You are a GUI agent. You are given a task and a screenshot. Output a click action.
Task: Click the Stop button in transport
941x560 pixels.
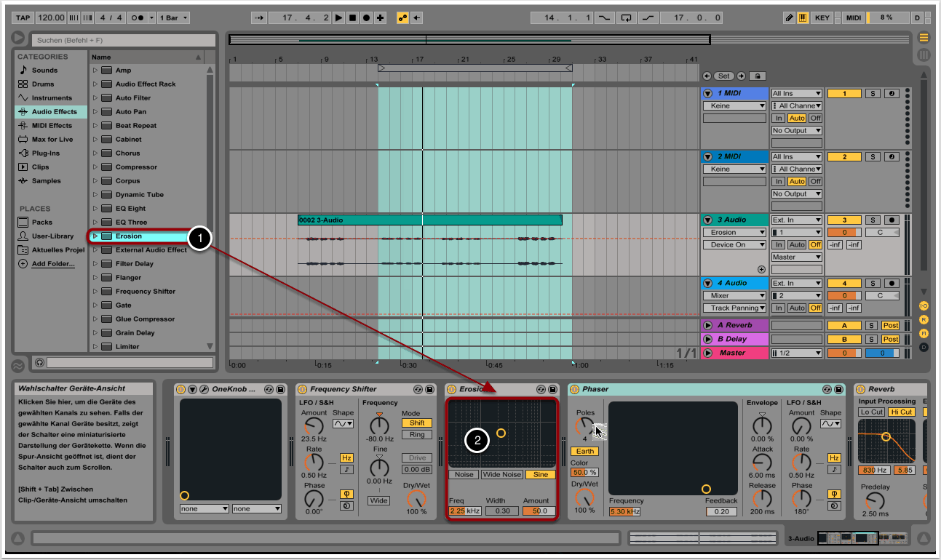(352, 17)
